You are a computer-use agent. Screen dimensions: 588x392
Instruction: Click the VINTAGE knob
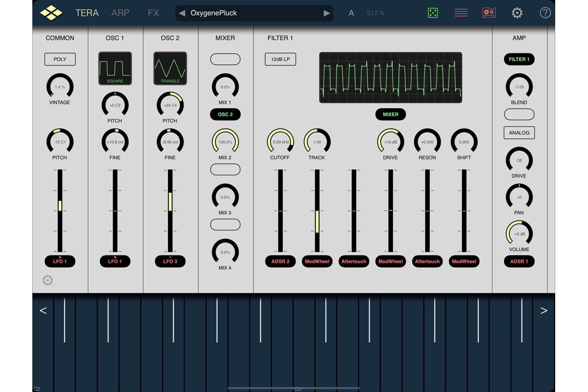[60, 87]
